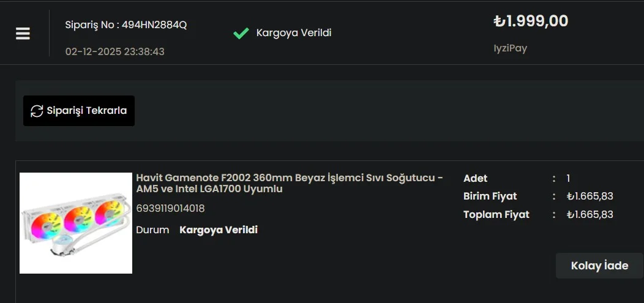Click the Toplam Fiyat label
The width and height of the screenshot is (644, 303).
coord(496,214)
